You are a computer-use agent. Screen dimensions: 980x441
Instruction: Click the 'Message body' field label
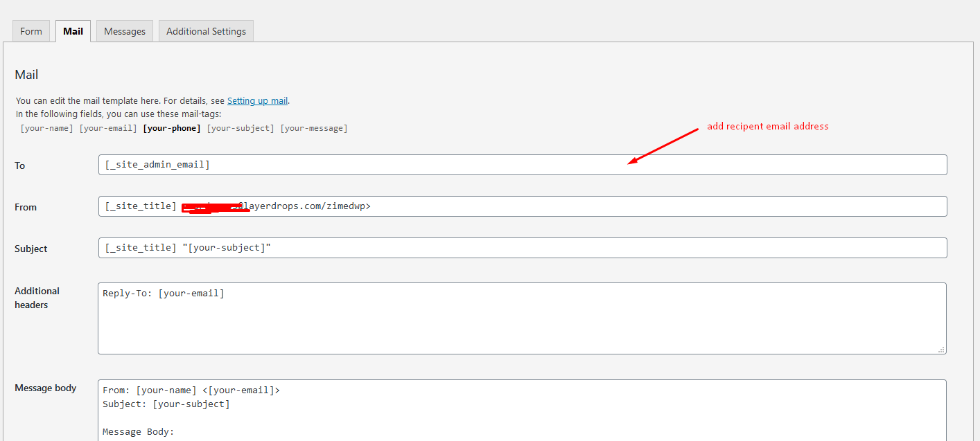click(x=46, y=388)
